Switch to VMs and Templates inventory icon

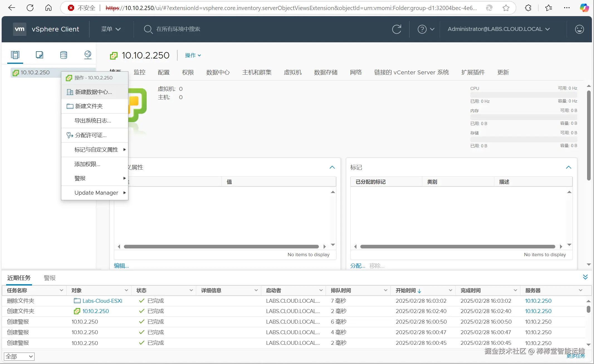(39, 55)
